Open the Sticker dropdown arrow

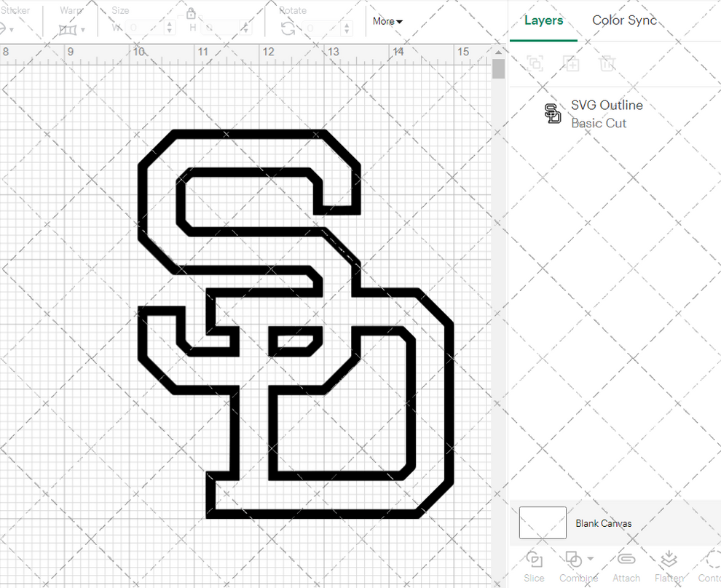click(10, 29)
